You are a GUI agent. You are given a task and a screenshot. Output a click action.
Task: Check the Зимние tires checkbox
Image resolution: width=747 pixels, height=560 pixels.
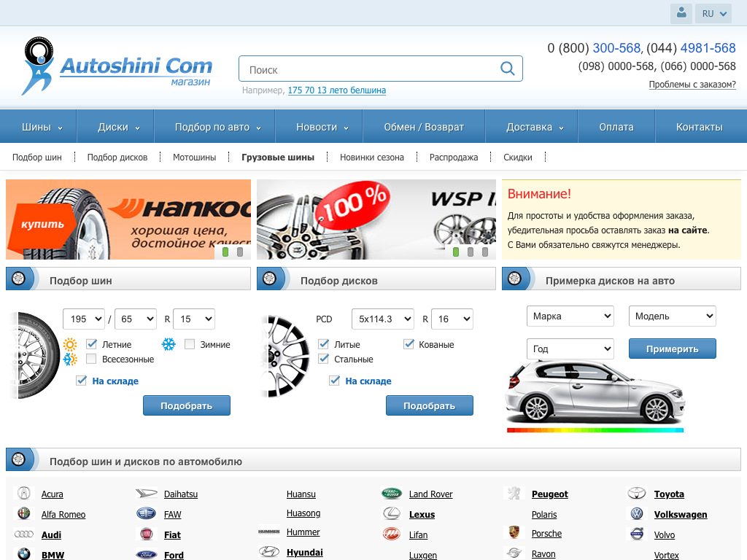[189, 344]
